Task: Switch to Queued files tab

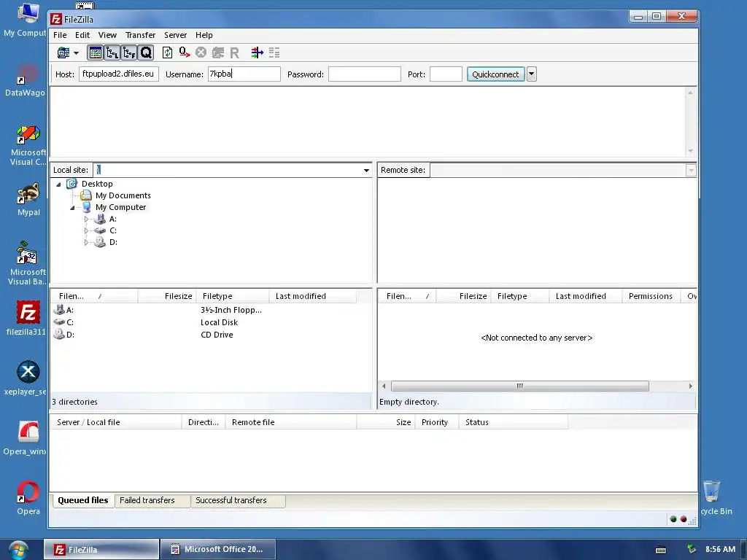Action: 83,500
